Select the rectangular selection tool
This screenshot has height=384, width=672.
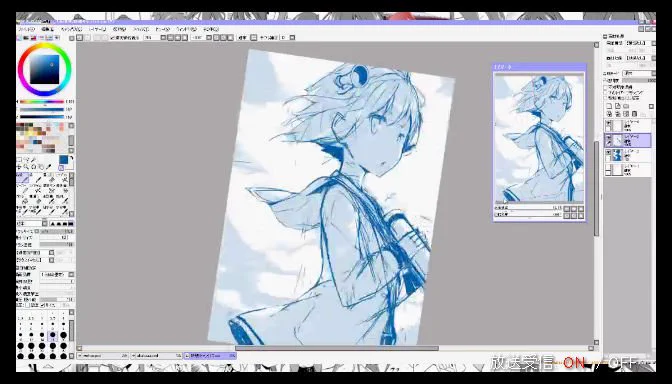coord(19,159)
